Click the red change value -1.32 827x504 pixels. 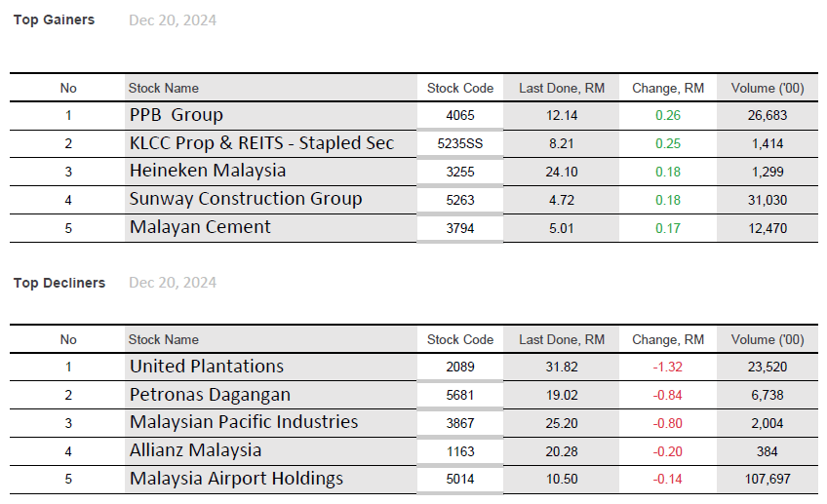(x=668, y=367)
